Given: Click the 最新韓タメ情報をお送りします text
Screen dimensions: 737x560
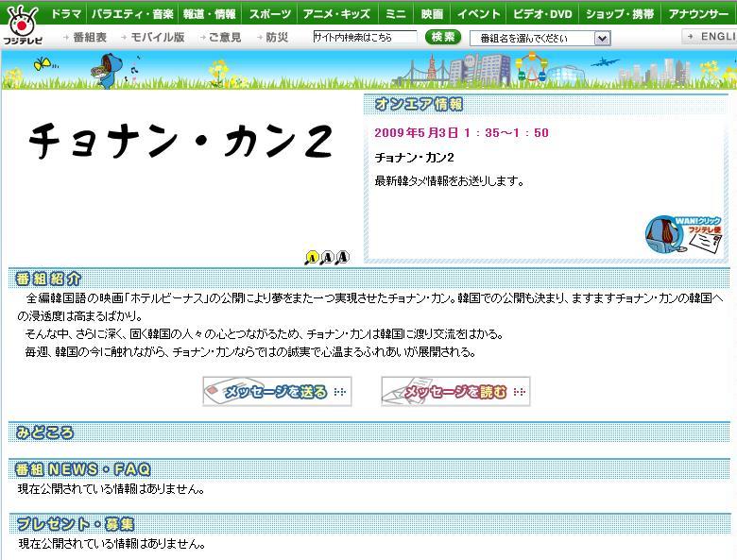Looking at the screenshot, I should coord(449,181).
